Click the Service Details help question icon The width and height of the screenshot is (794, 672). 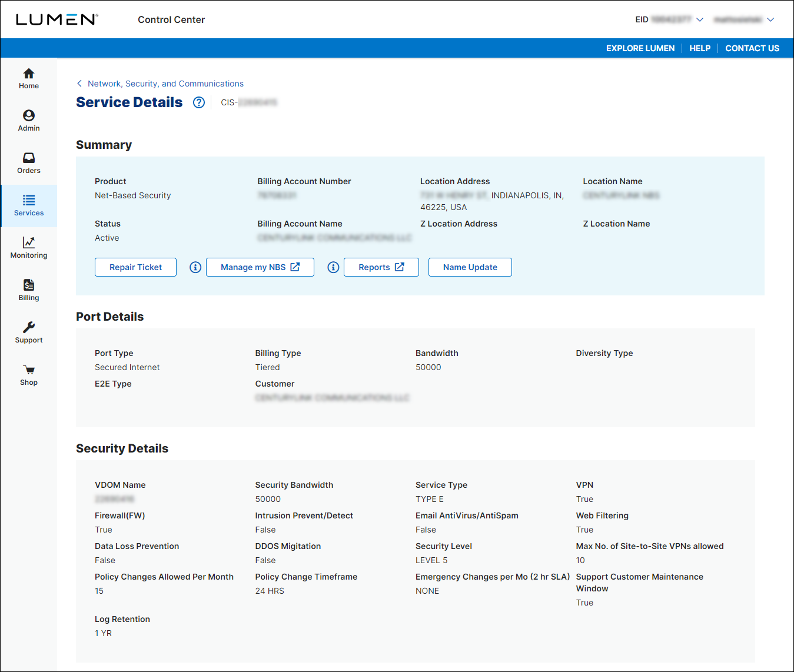(x=199, y=102)
